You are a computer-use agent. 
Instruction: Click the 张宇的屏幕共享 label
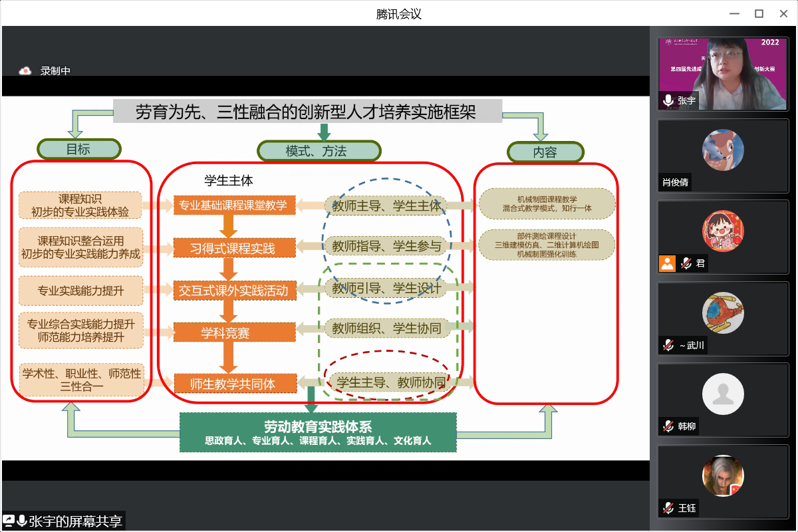pyautogui.click(x=75, y=521)
